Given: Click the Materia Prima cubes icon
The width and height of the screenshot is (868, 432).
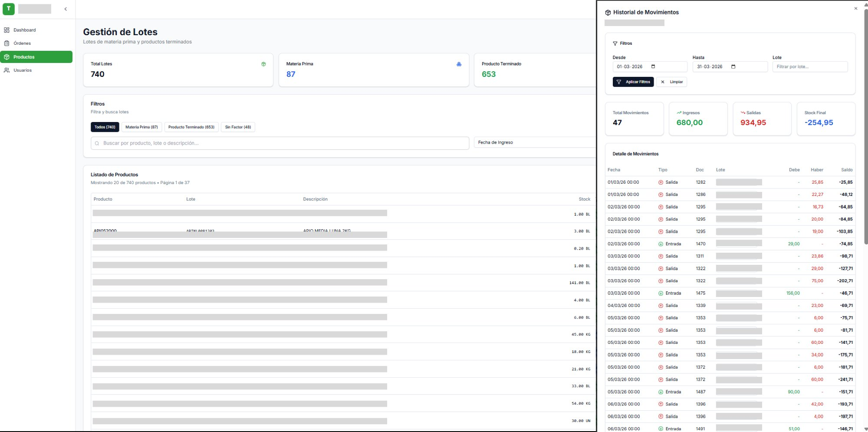Looking at the screenshot, I should 459,64.
